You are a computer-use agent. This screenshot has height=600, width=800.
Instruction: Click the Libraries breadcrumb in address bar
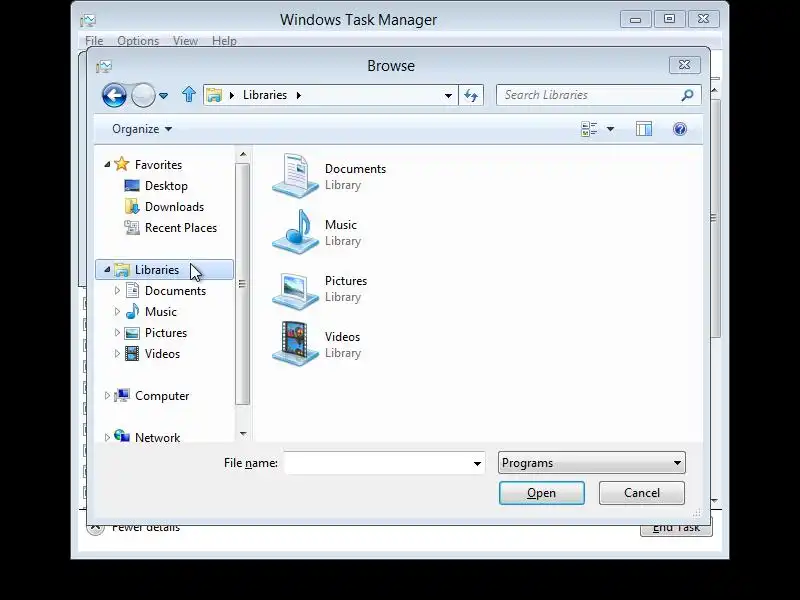coord(265,95)
